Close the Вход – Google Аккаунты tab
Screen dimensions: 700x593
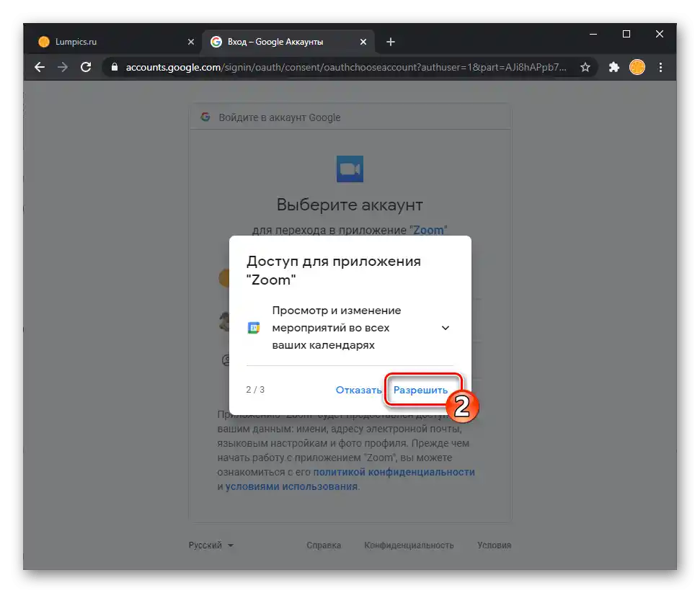(363, 42)
